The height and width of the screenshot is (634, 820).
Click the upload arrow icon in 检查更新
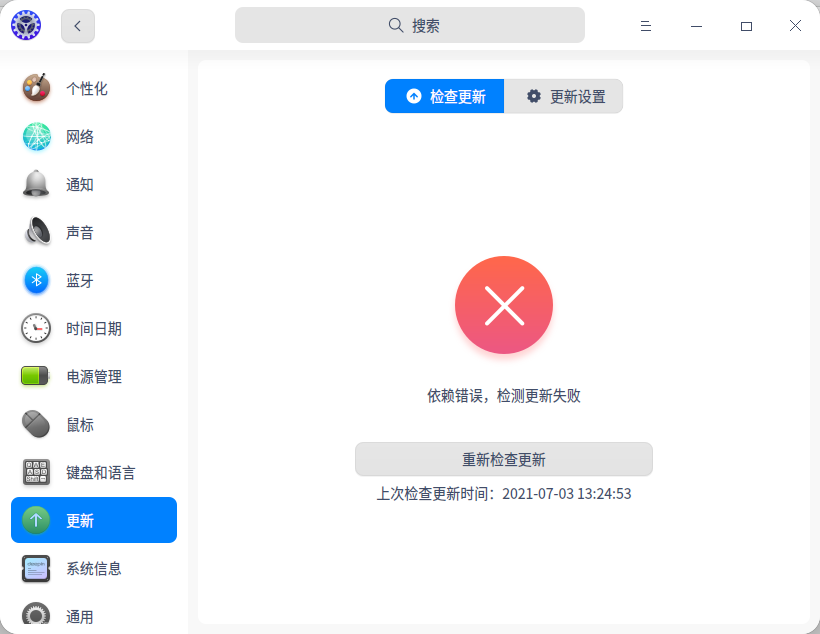414,96
